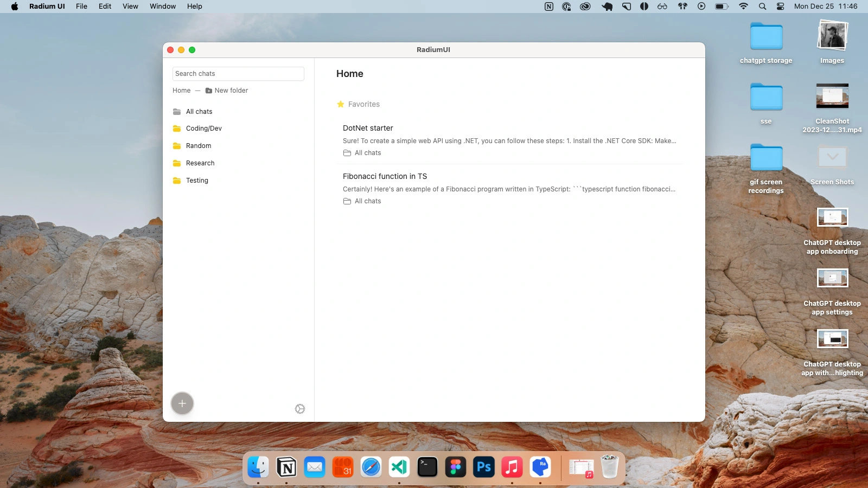Image resolution: width=868 pixels, height=488 pixels.
Task: Select the CleanShot mp4 file on desktop
Action: 832,107
